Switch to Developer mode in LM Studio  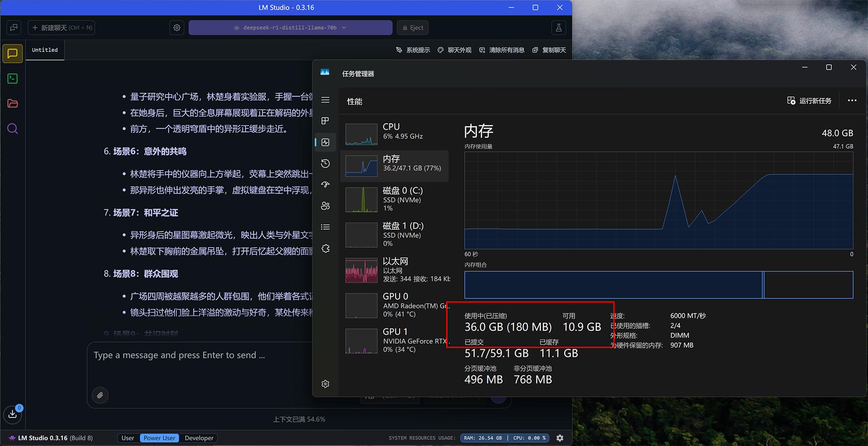(199, 438)
